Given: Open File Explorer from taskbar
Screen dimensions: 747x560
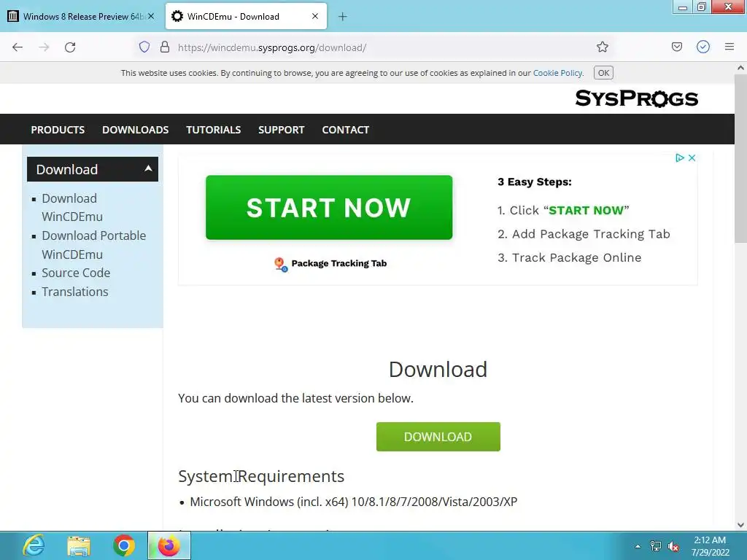Looking at the screenshot, I should point(79,545).
